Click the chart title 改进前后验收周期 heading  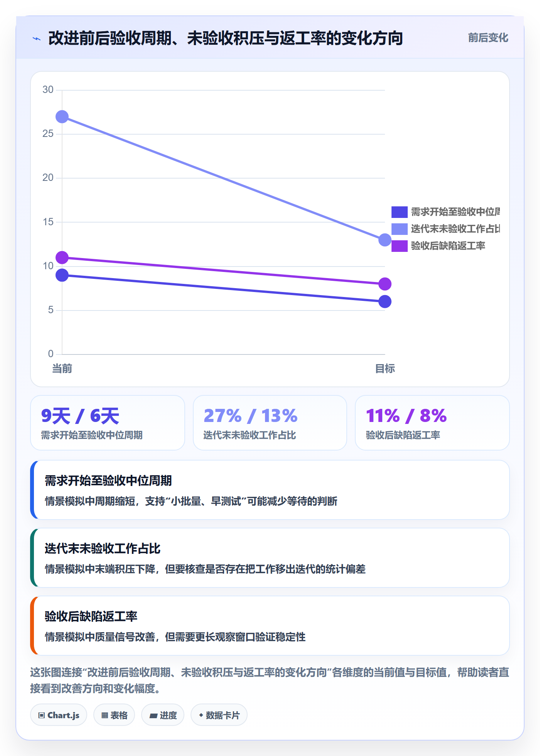[x=226, y=38]
